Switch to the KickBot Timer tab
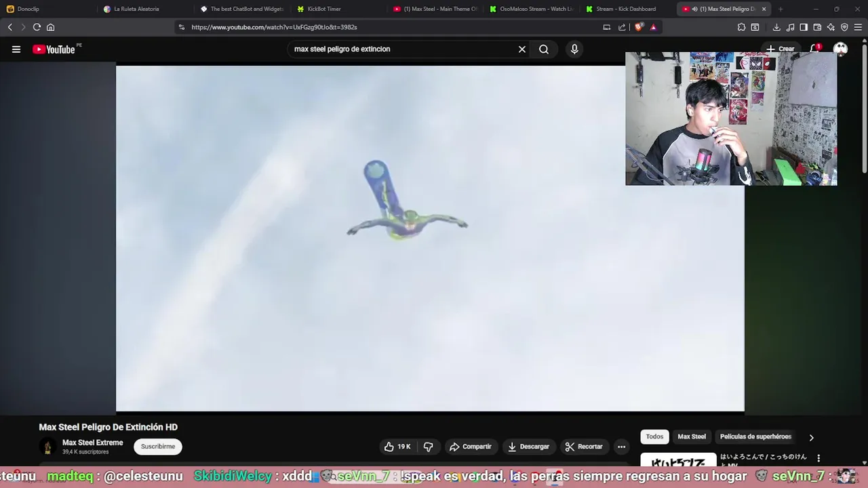Image resolution: width=868 pixels, height=488 pixels. [x=339, y=9]
